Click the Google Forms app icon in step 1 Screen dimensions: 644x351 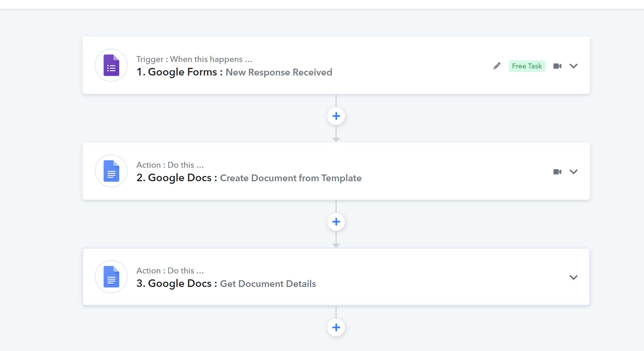pyautogui.click(x=111, y=65)
